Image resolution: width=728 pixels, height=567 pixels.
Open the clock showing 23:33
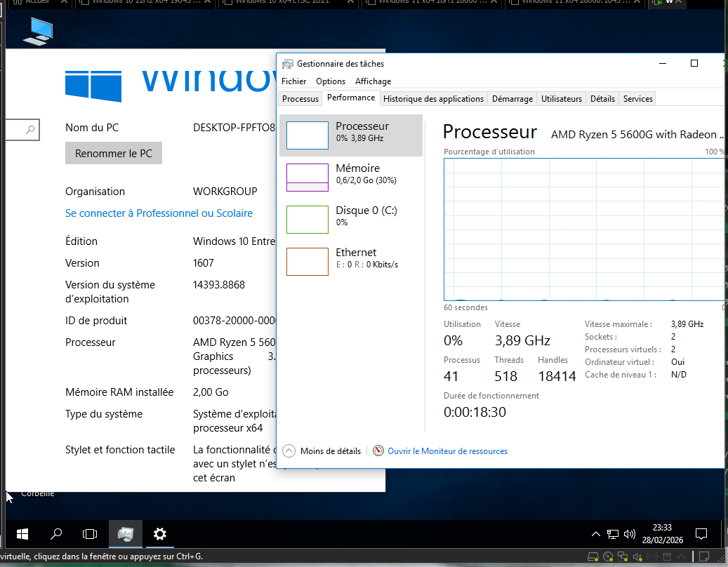pos(663,533)
